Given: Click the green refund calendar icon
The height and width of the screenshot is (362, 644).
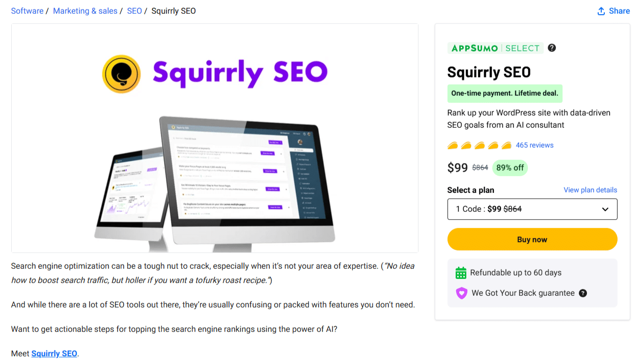Looking at the screenshot, I should 461,272.
